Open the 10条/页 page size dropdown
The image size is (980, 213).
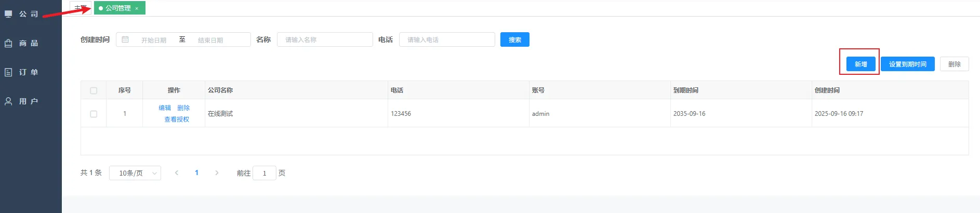[x=135, y=173]
